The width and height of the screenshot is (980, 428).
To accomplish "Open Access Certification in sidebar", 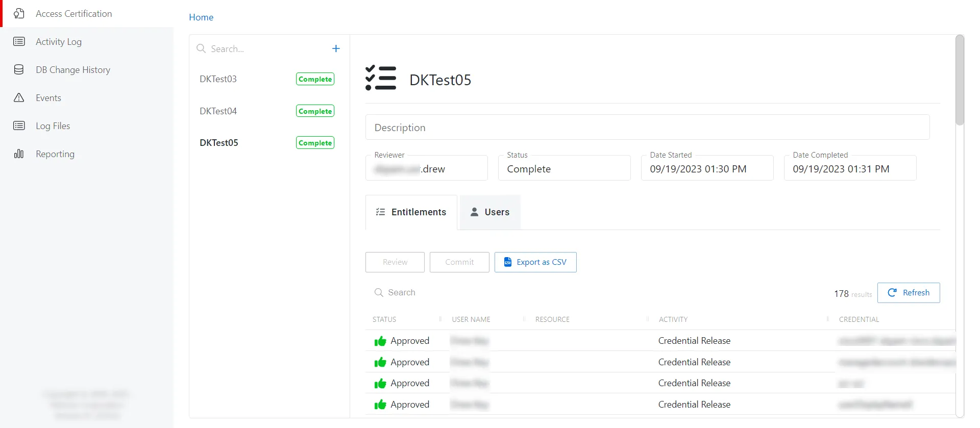I will click(x=87, y=14).
